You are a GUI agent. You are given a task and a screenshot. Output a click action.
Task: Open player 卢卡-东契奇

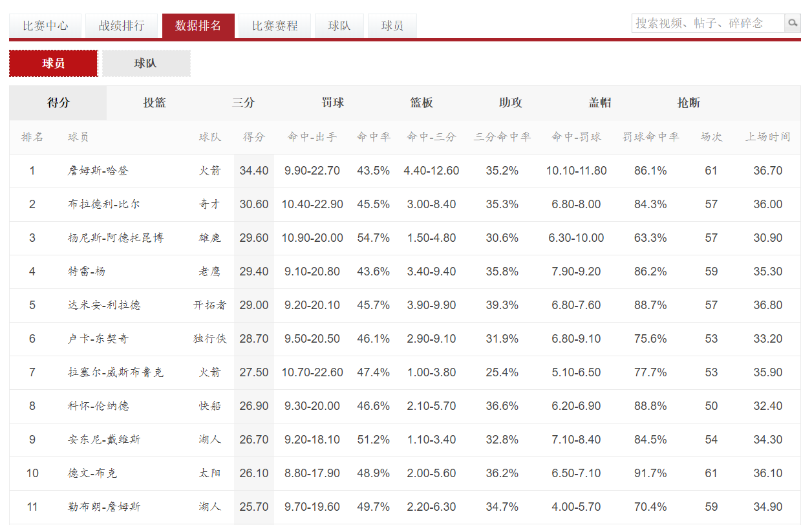point(98,339)
